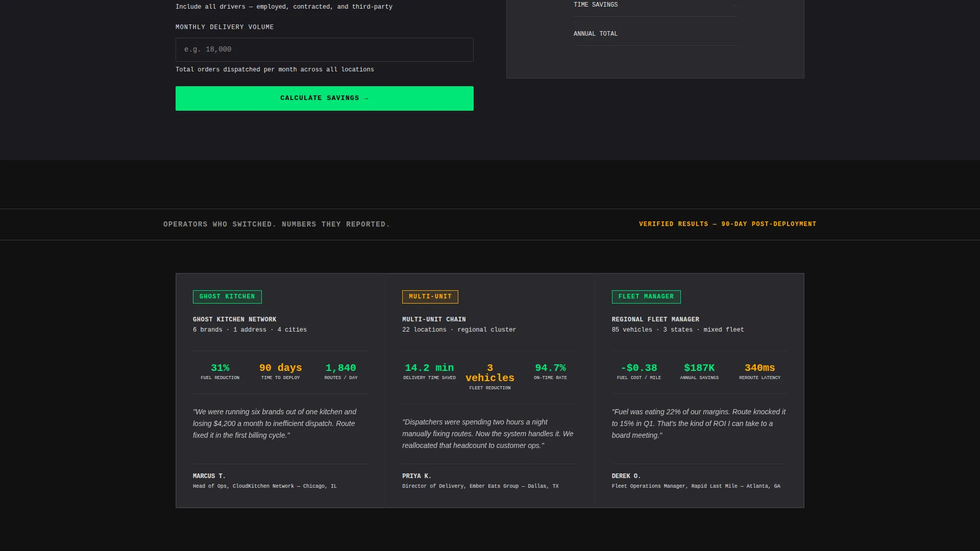This screenshot has width=980, height=551.
Task: Click 'Head of Ops, CloudKitchen Network' byline
Action: [x=265, y=486]
